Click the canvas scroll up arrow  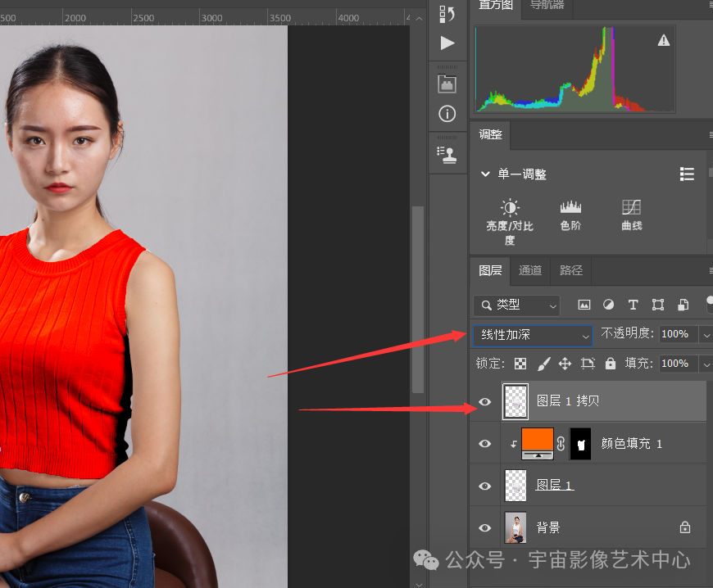pyautogui.click(x=419, y=19)
